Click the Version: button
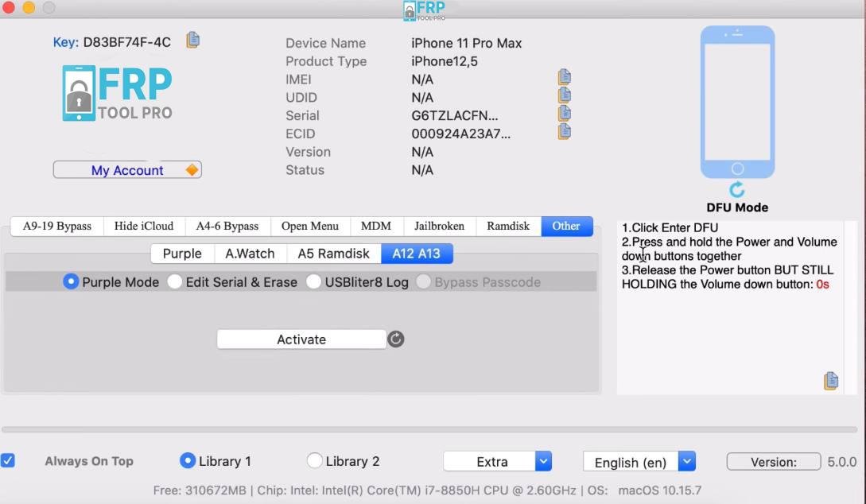 pyautogui.click(x=774, y=462)
